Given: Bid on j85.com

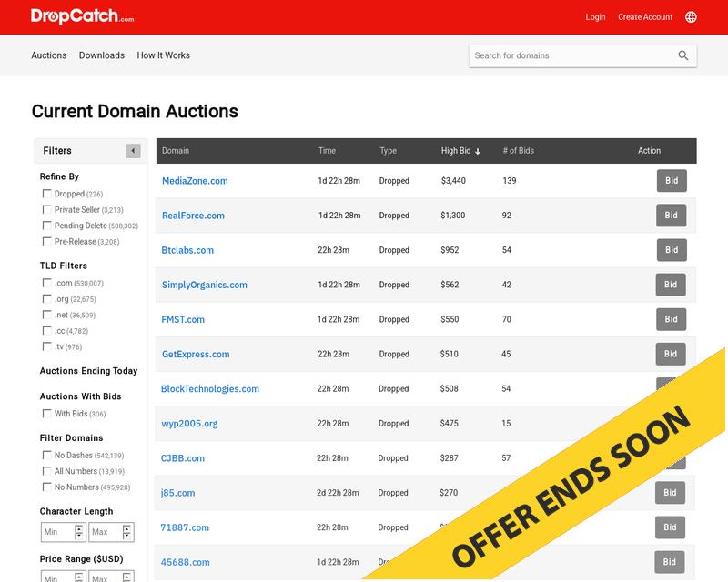Looking at the screenshot, I should 670,493.
